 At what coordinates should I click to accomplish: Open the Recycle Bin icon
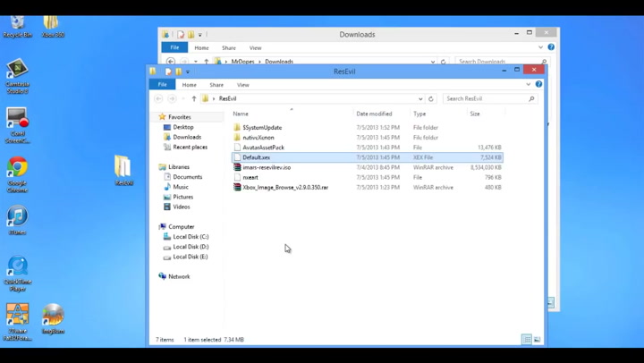(x=17, y=24)
